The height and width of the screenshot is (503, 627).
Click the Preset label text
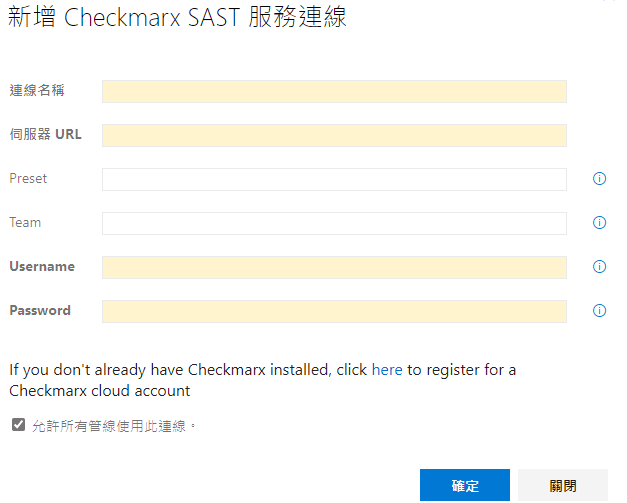pos(28,179)
